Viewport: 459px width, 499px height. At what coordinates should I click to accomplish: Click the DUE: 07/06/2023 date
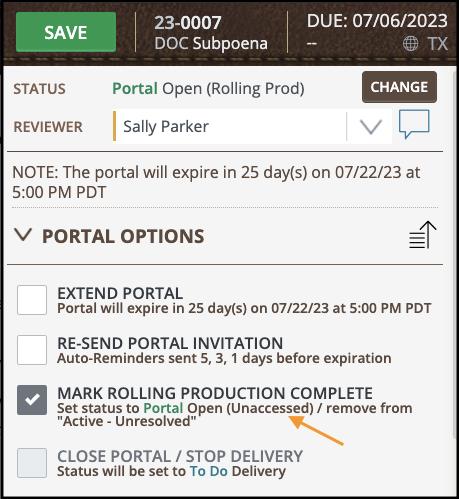[377, 21]
